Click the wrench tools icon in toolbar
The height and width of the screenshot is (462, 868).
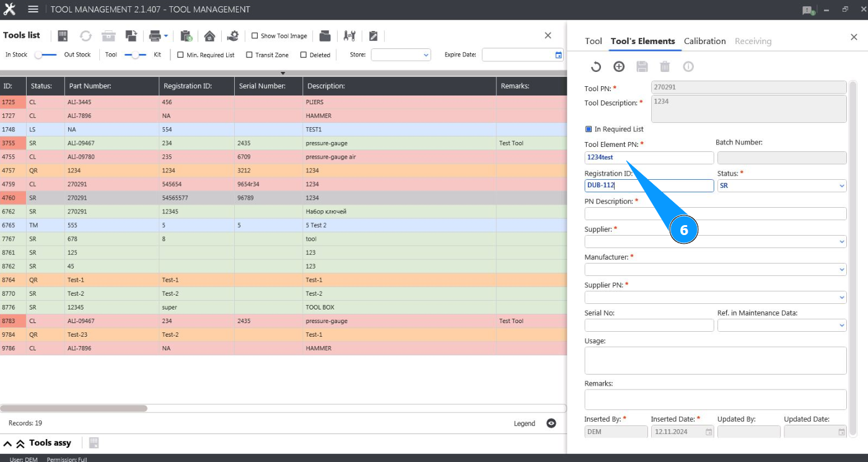pyautogui.click(x=349, y=36)
